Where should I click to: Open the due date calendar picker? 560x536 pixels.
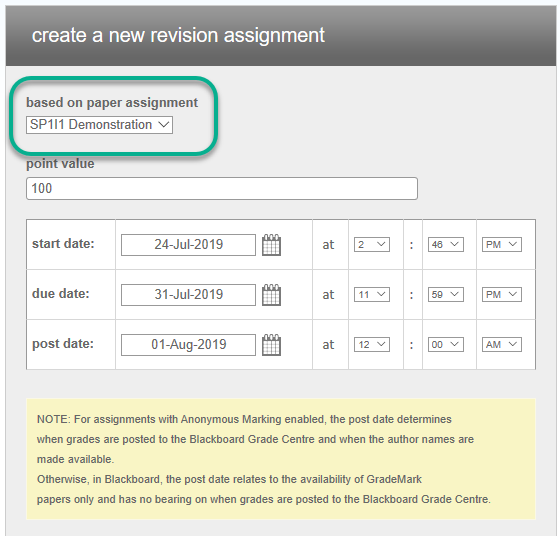click(271, 295)
